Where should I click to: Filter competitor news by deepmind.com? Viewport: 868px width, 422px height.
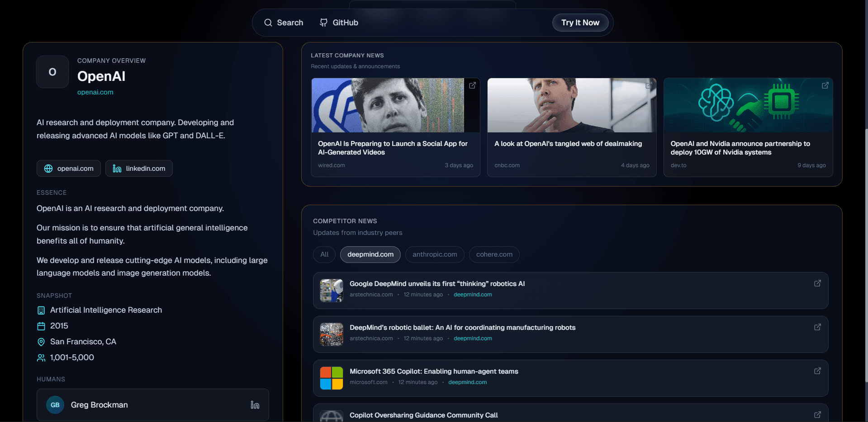pos(370,254)
